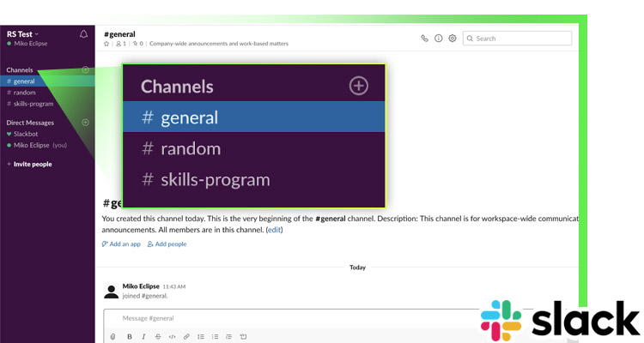Click the 11:43 AM message timestamp
The image size is (644, 343).
(174, 286)
